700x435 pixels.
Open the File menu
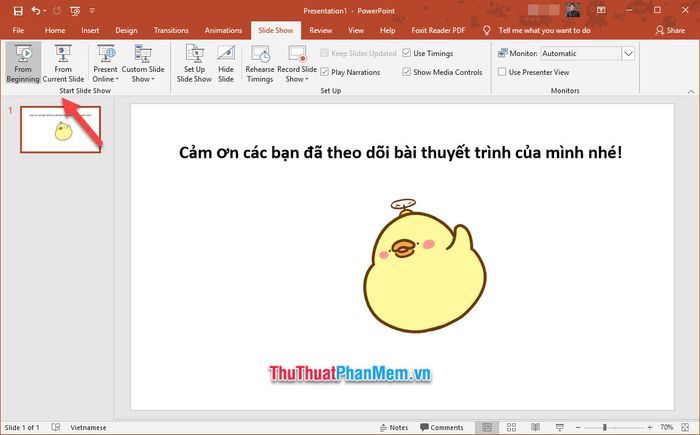(x=18, y=30)
